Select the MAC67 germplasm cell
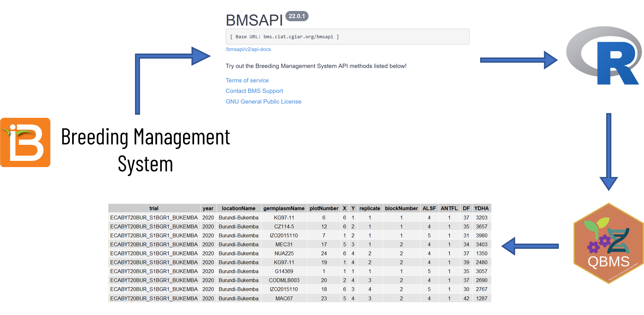The width and height of the screenshot is (644, 315). [284, 298]
